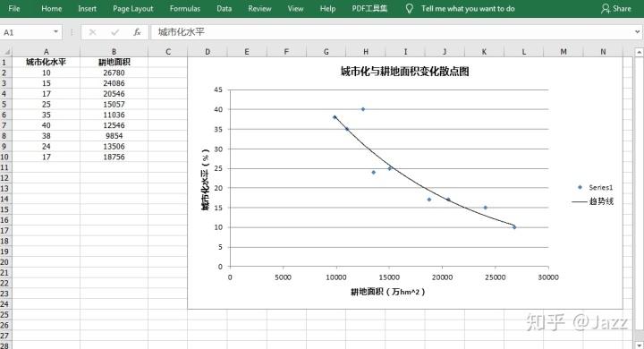The width and height of the screenshot is (644, 349).
Task: Open the Review tab
Action: pos(259,9)
